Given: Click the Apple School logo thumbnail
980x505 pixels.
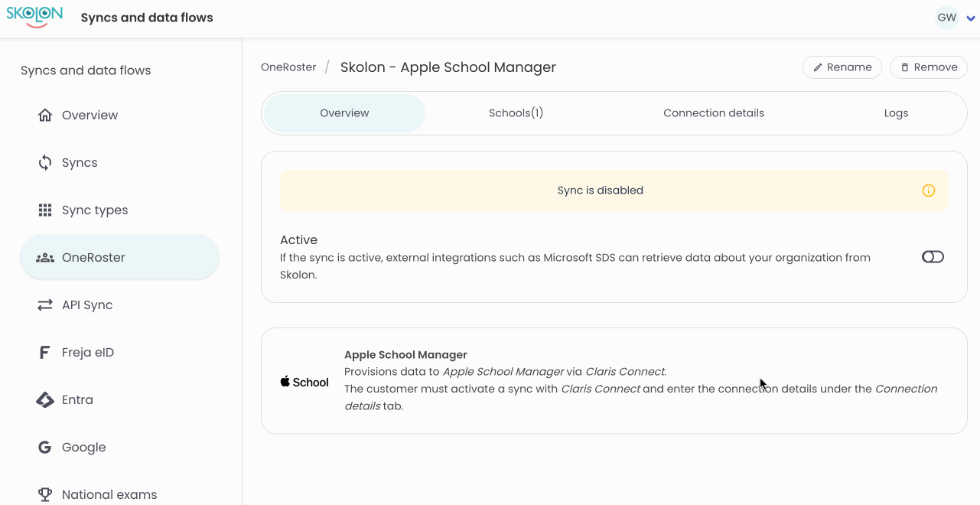Looking at the screenshot, I should click(304, 382).
